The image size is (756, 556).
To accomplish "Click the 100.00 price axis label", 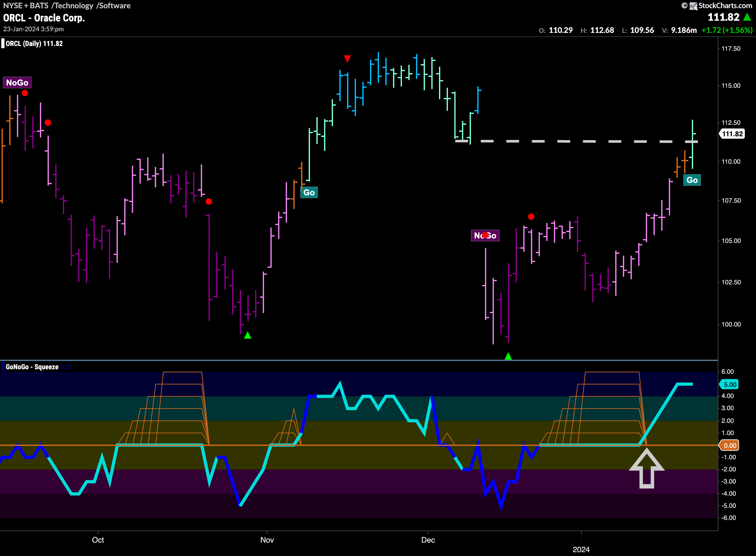I will tap(731, 325).
